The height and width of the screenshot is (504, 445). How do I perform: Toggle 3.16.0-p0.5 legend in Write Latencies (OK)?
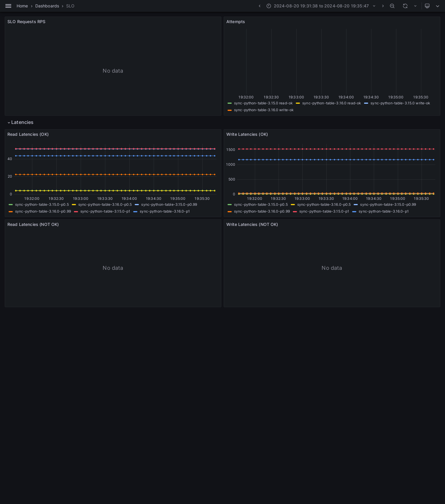[324, 205]
